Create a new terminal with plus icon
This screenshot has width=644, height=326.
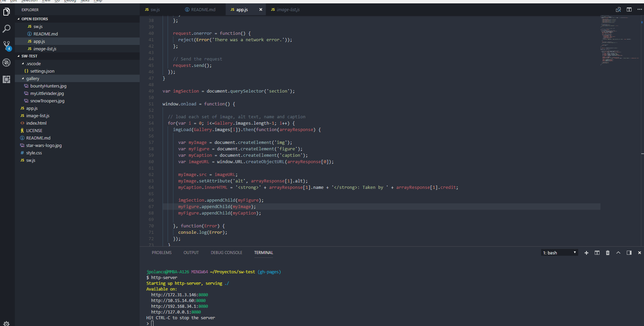coord(586,253)
